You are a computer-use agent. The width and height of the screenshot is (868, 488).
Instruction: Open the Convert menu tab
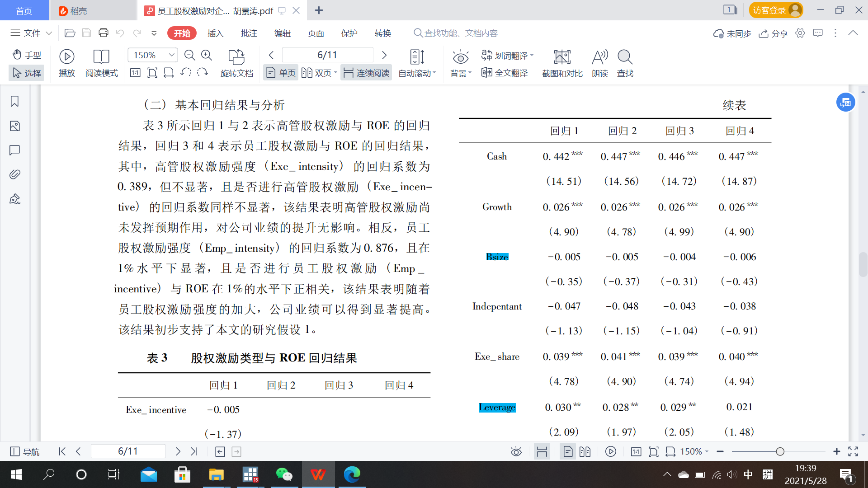pos(382,33)
